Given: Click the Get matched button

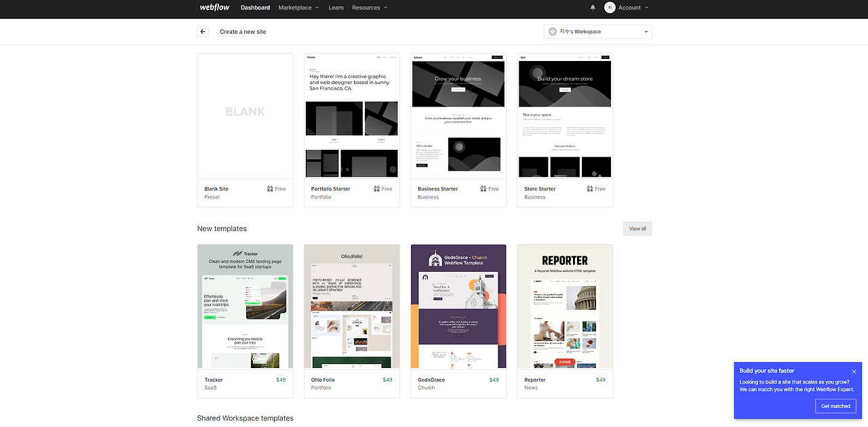Looking at the screenshot, I should click(835, 406).
